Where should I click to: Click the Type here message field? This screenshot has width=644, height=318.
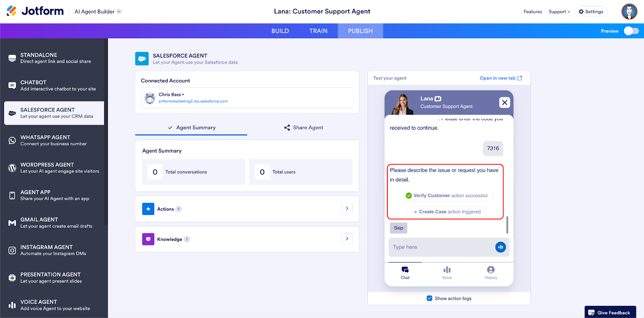(442, 247)
